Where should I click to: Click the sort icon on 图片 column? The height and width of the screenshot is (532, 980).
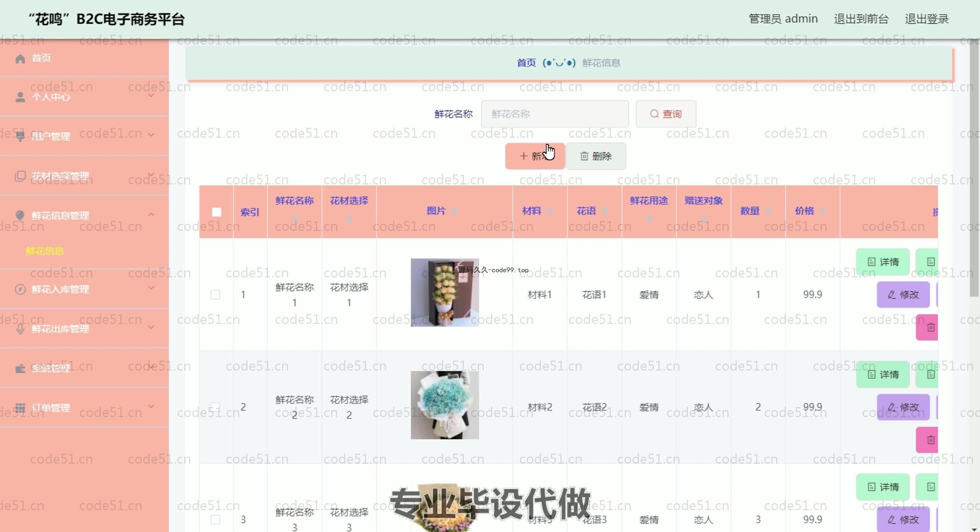(454, 211)
